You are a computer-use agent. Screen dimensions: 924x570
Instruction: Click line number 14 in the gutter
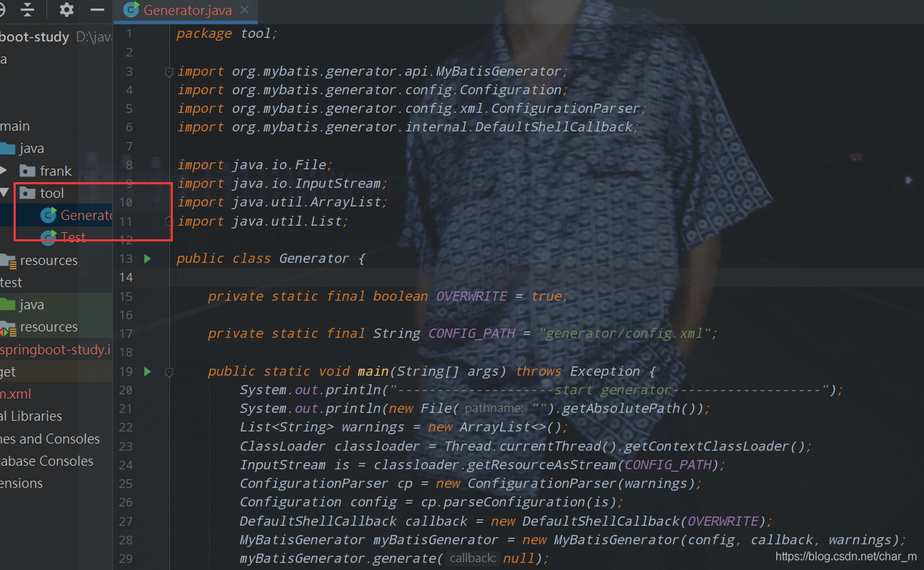[126, 277]
